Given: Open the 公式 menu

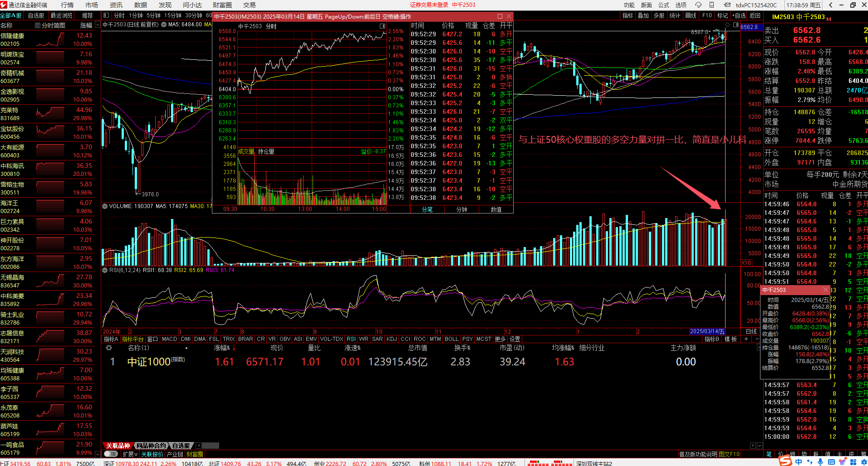Looking at the screenshot, I should point(664,5).
